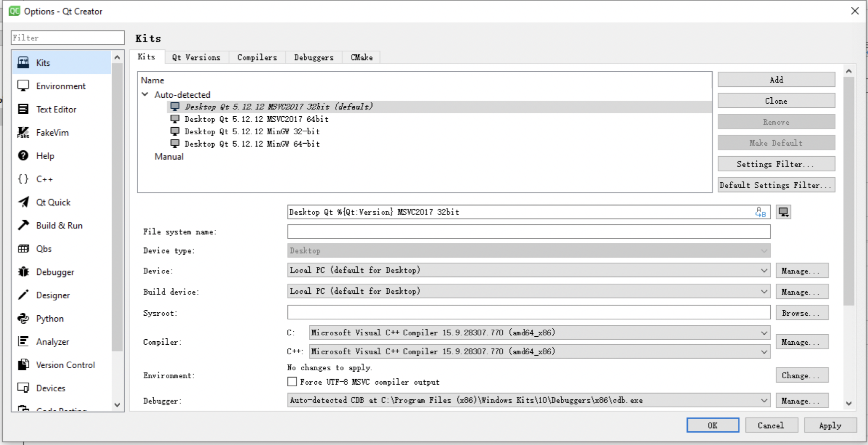Select Desktop Qt 5.12.12 MSVC2017 32bit kit
This screenshot has width=868, height=445.
coord(439,107)
